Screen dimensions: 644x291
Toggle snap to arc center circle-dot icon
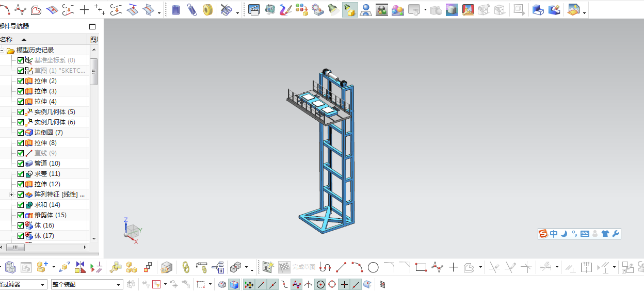[x=320, y=284]
